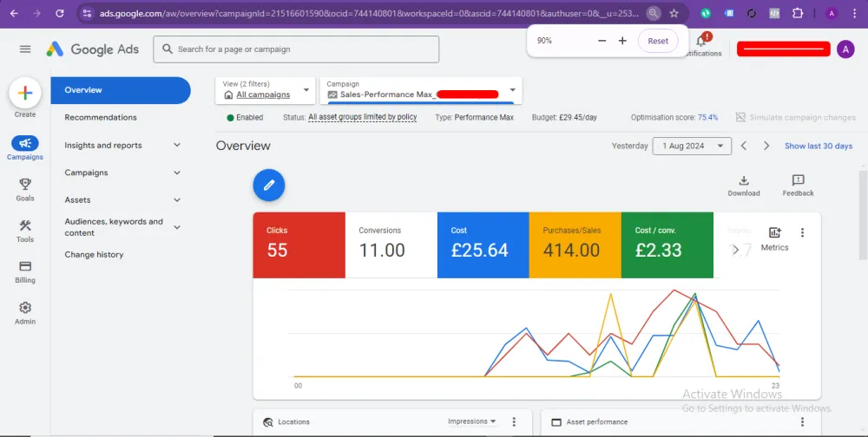Click the Type: Performance Max text
Image resolution: width=868 pixels, height=437 pixels.
tap(474, 117)
